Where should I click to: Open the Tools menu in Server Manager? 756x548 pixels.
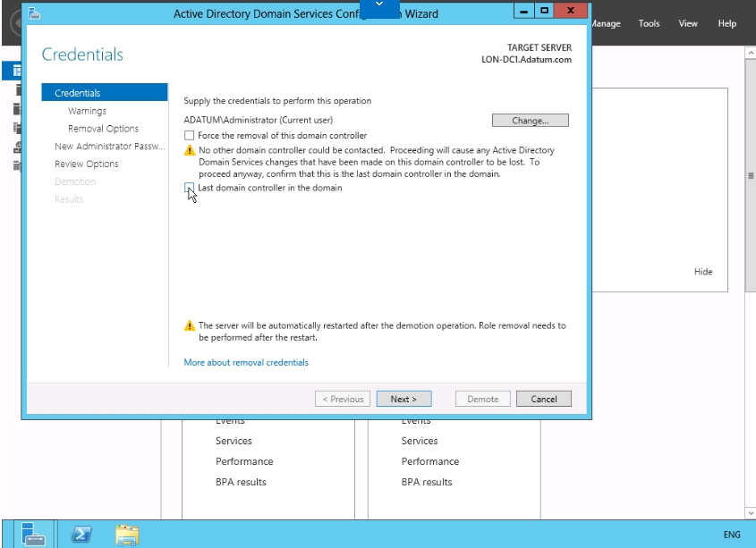click(649, 23)
